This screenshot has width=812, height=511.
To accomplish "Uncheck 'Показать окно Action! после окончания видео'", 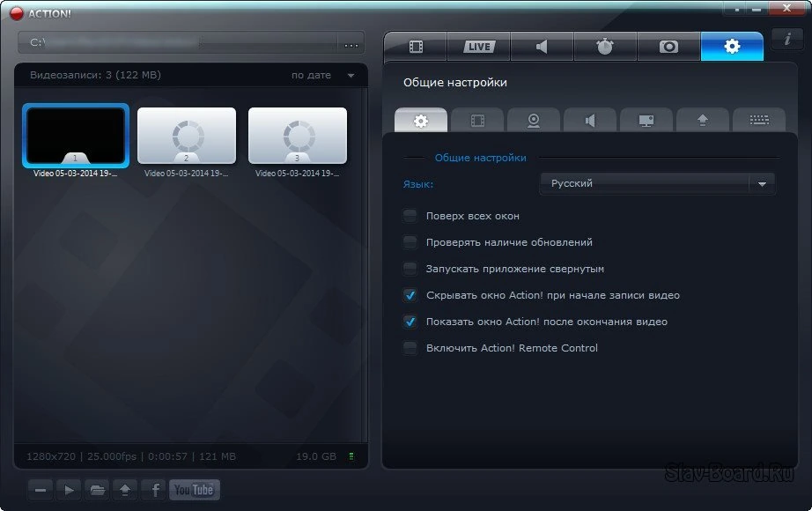I will coord(410,322).
